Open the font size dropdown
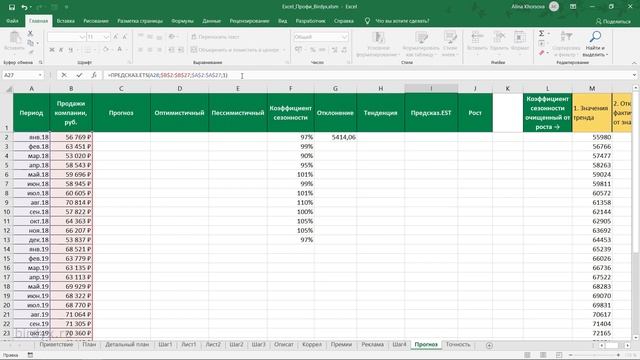This screenshot has height=360, width=640. [106, 37]
